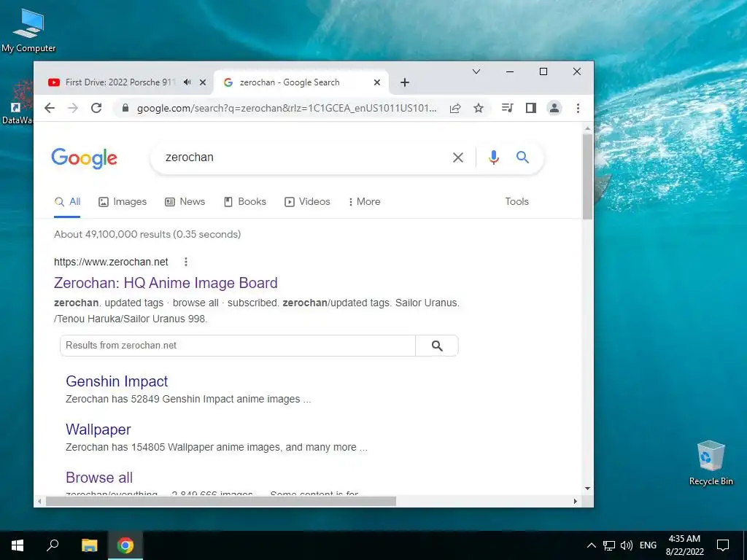Submit search with magnifier icon

pos(522,157)
